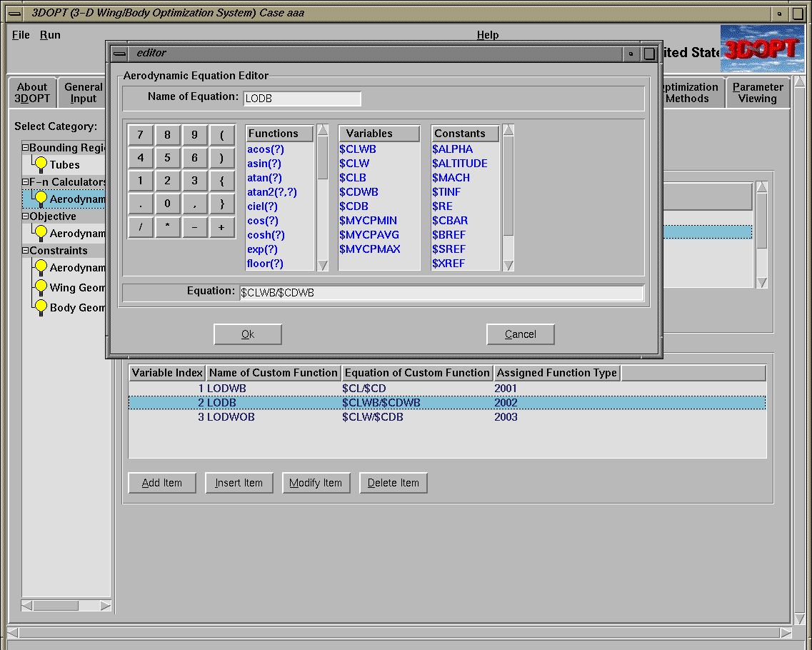Select the floor(?) function
The width and height of the screenshot is (812, 650).
265,264
